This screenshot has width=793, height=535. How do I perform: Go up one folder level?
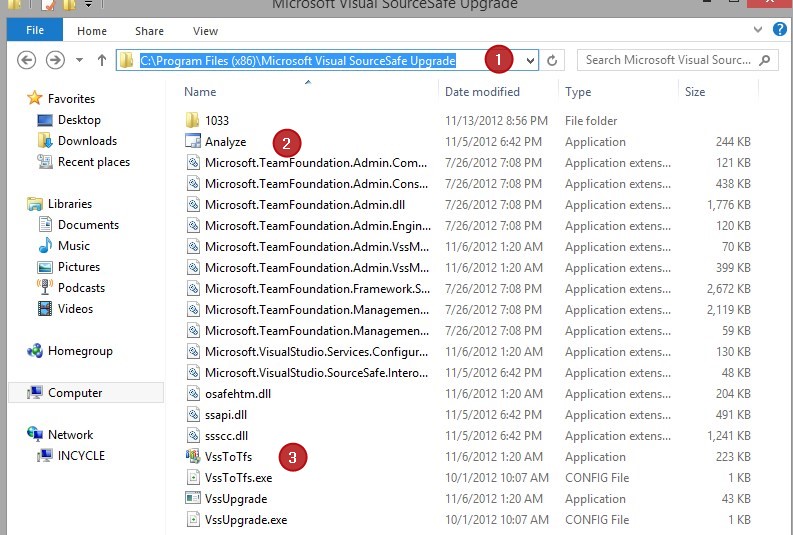click(102, 60)
